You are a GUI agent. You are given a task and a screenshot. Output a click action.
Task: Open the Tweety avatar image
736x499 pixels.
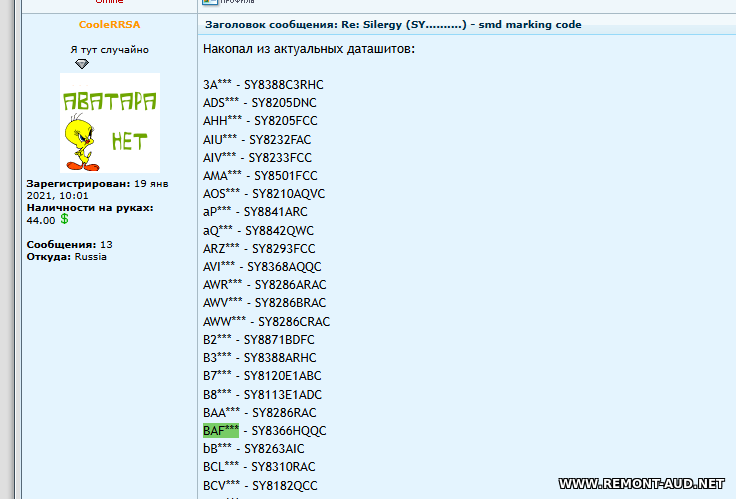(x=110, y=123)
